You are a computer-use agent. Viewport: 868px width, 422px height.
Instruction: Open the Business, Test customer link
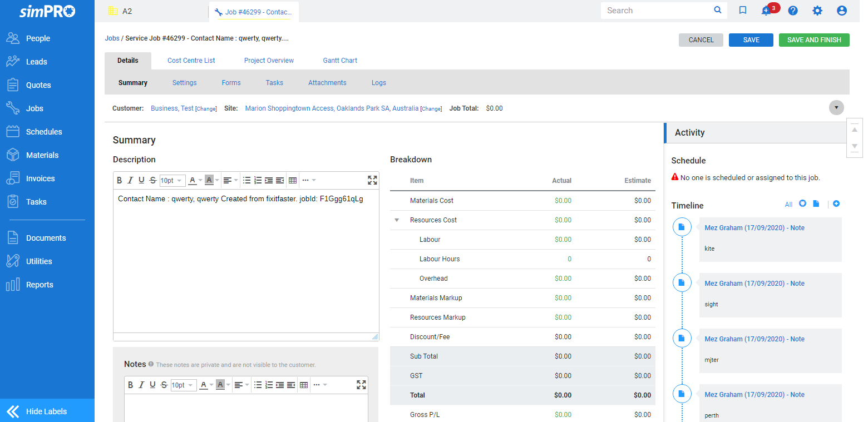point(172,108)
